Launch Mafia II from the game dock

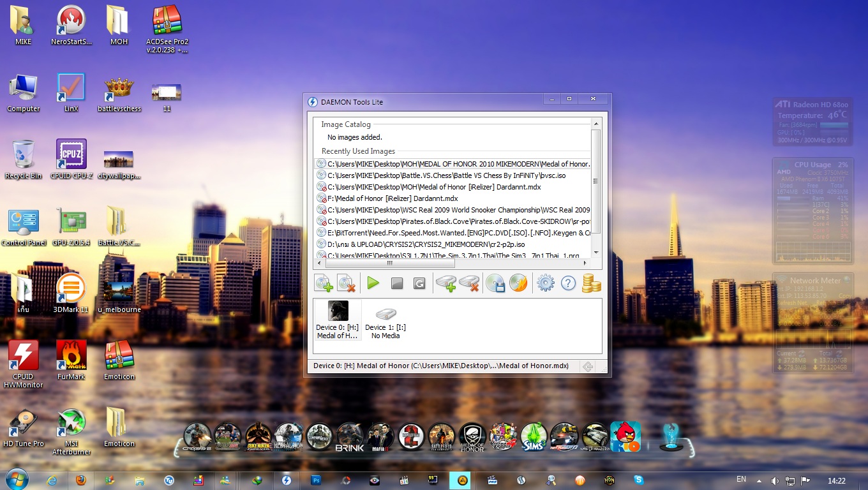(x=380, y=437)
